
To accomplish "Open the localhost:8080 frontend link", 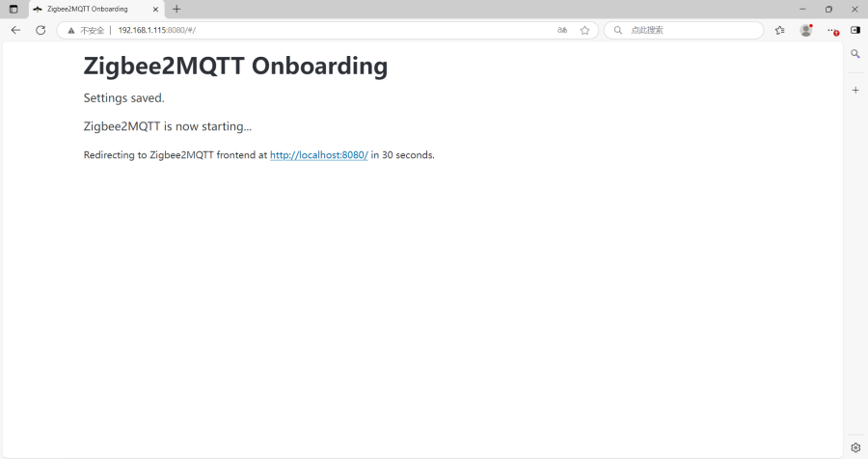I will tap(319, 155).
